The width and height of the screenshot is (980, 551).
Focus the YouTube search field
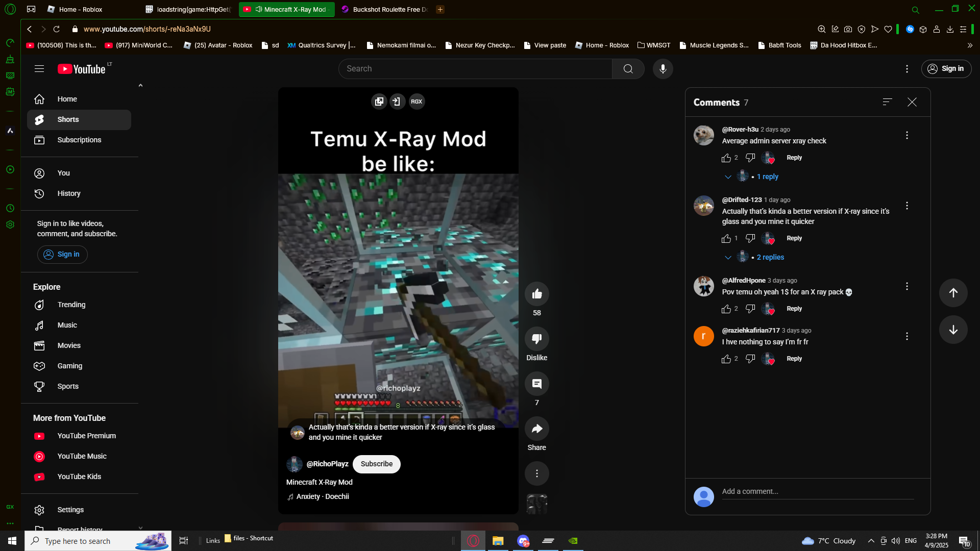click(475, 69)
